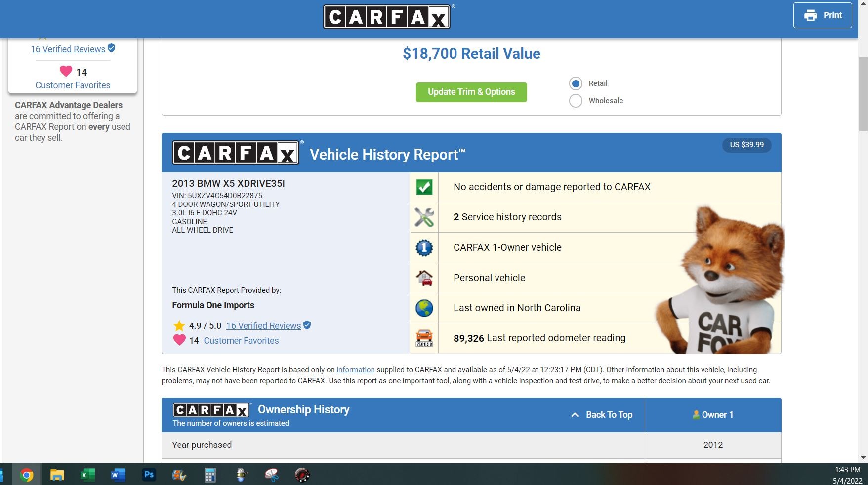Image resolution: width=868 pixels, height=485 pixels.
Task: Click Update Trim & Options button
Action: 471,92
